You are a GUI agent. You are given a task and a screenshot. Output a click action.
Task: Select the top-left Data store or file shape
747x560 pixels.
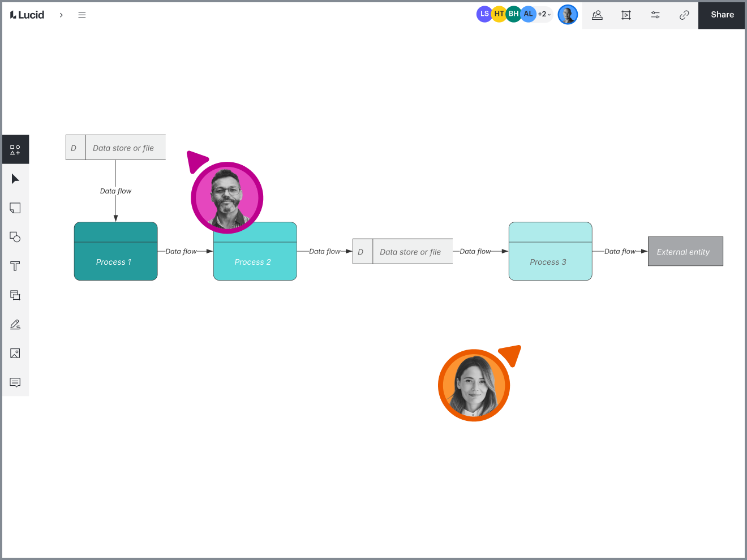pyautogui.click(x=116, y=148)
